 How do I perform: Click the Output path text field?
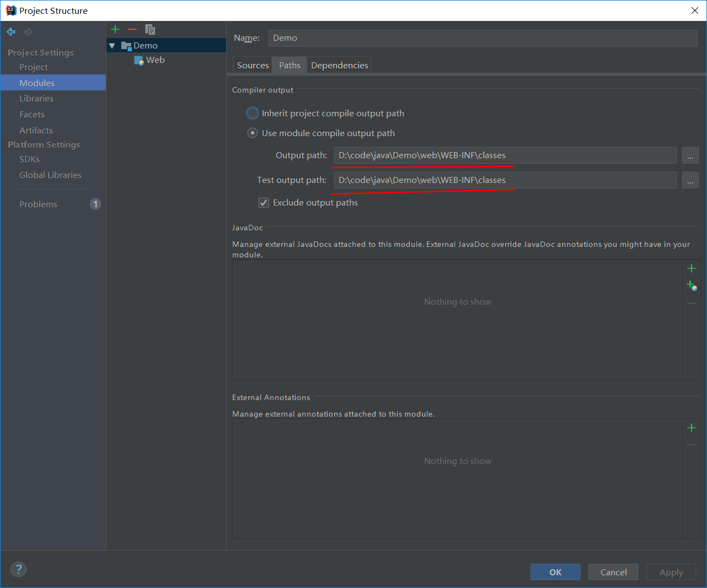click(505, 155)
